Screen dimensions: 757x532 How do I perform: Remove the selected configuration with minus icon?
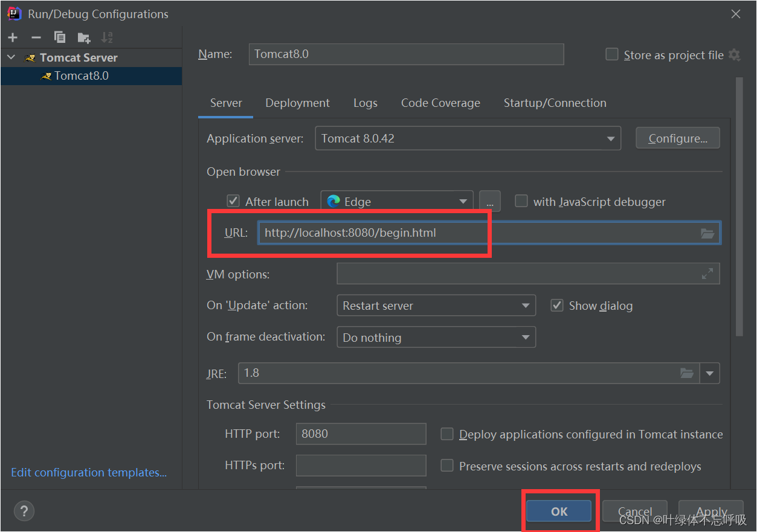[36, 37]
